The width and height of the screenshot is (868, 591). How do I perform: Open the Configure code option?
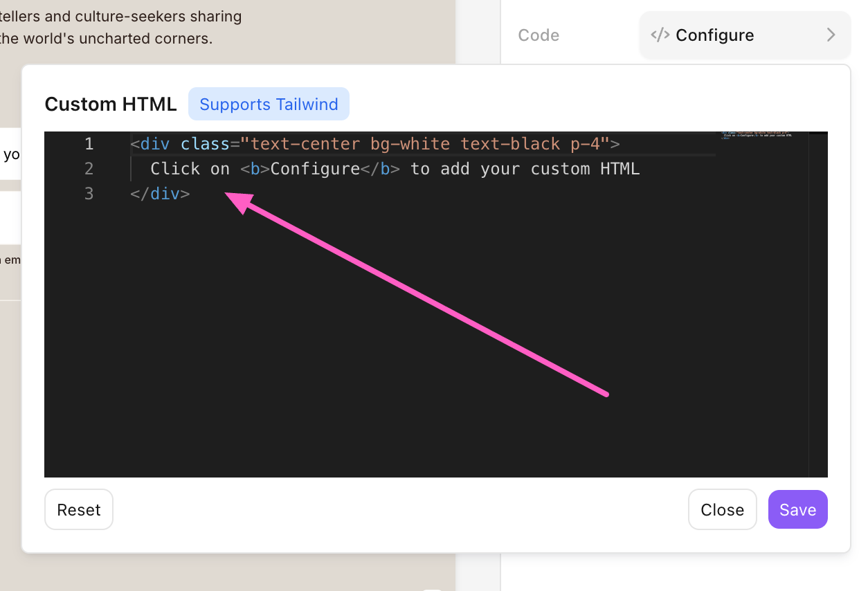click(x=715, y=35)
